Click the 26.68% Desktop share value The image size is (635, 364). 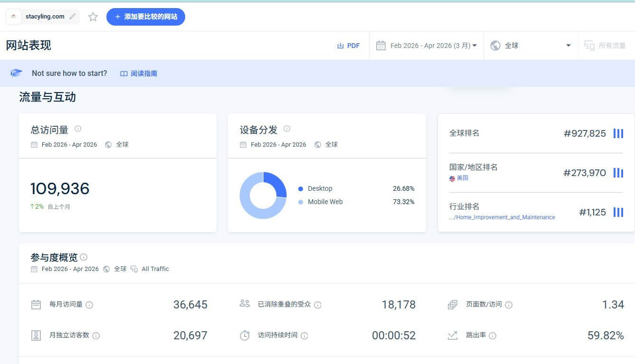[x=404, y=189]
